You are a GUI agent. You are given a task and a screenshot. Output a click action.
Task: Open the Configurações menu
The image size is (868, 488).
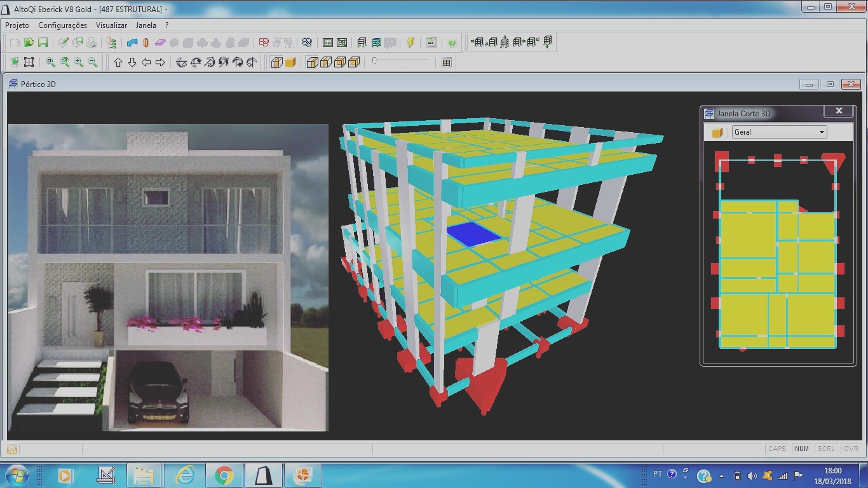[62, 25]
